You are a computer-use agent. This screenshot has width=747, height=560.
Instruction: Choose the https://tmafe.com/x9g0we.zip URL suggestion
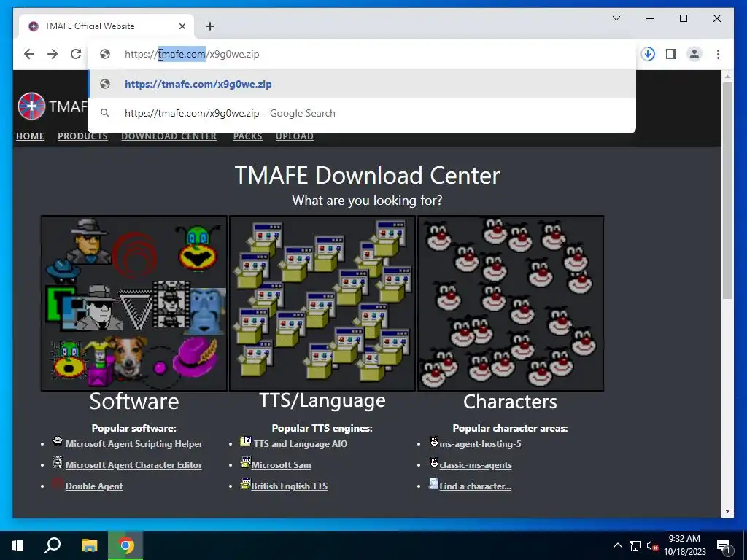coord(362,85)
